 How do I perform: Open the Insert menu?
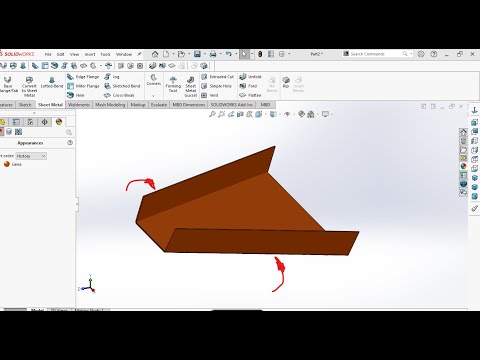[x=90, y=54]
